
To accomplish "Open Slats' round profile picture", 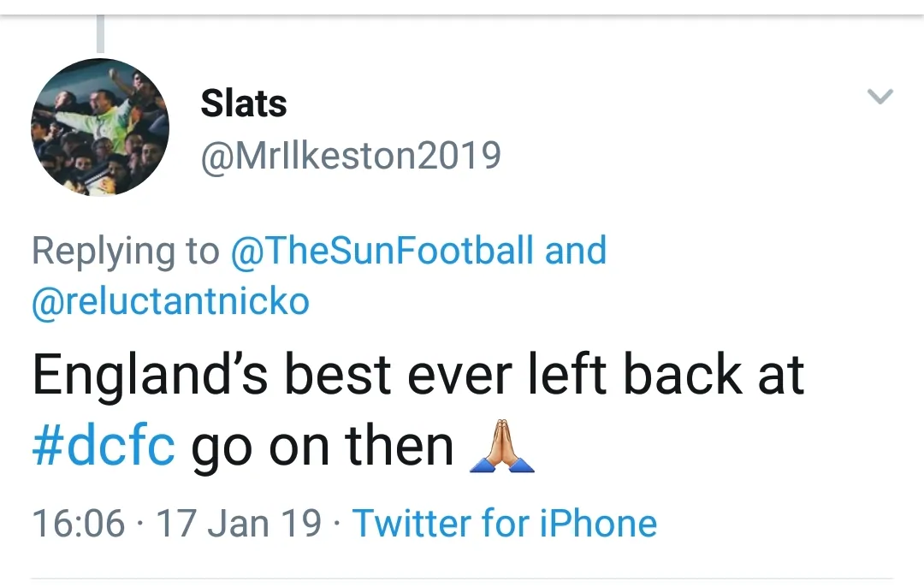I will 100,127.
